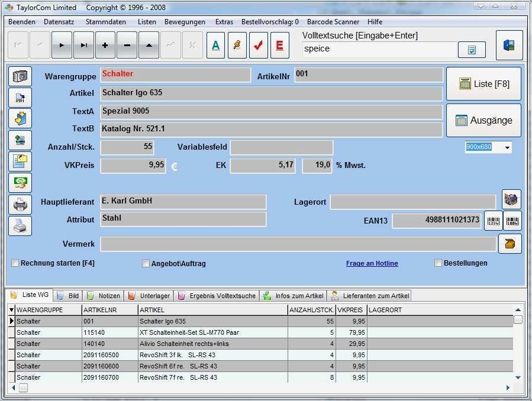Click the red checkmark toolbar icon
This screenshot has width=532, height=401.
[259, 46]
